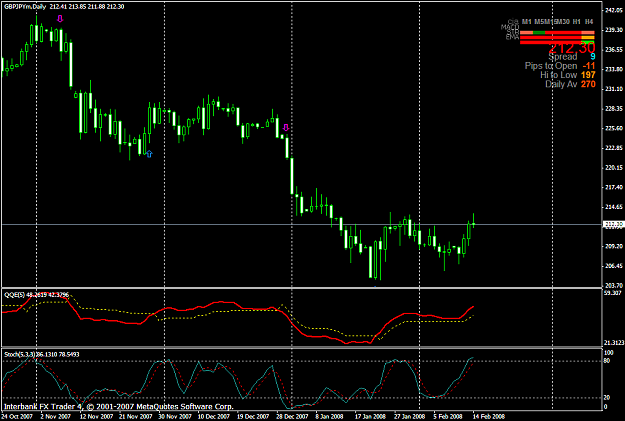Click the Hi to Low value 197
Image resolution: width=625 pixels, height=421 pixels.
coord(588,75)
